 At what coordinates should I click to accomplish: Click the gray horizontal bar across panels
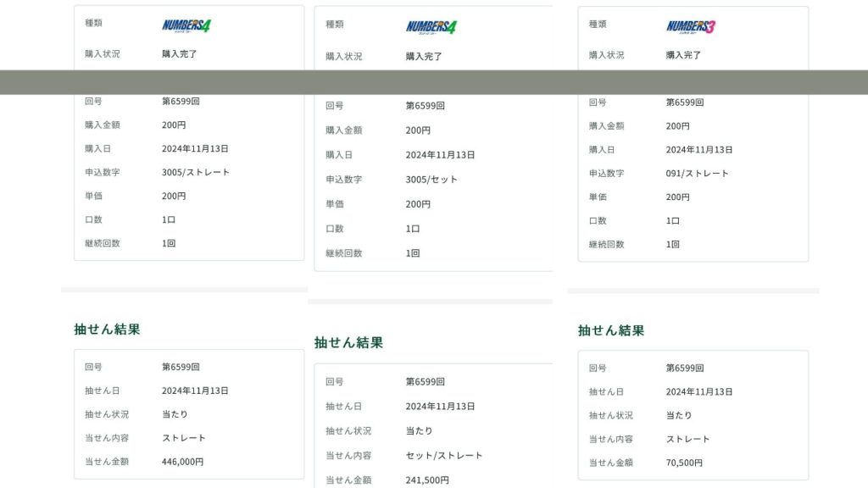click(x=434, y=82)
